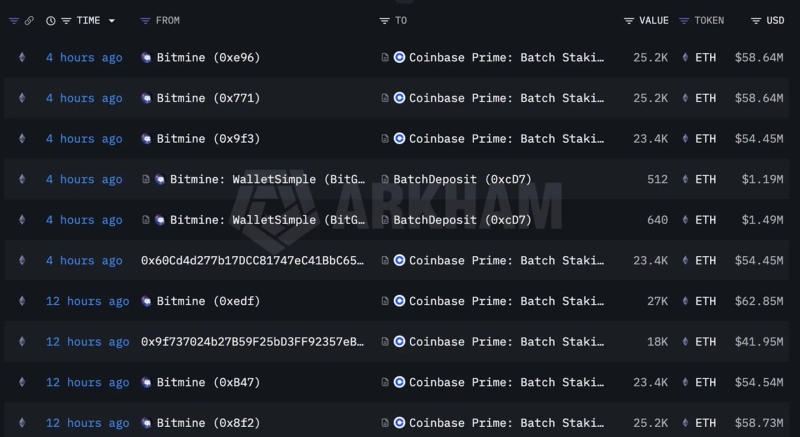800x437 pixels.
Task: Click the Bitmine logo next to Bitmine (0xB47)
Action: 147,382
